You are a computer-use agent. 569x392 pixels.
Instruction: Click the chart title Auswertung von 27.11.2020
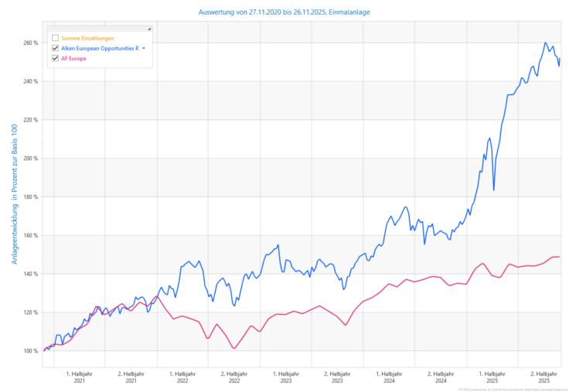coord(283,12)
